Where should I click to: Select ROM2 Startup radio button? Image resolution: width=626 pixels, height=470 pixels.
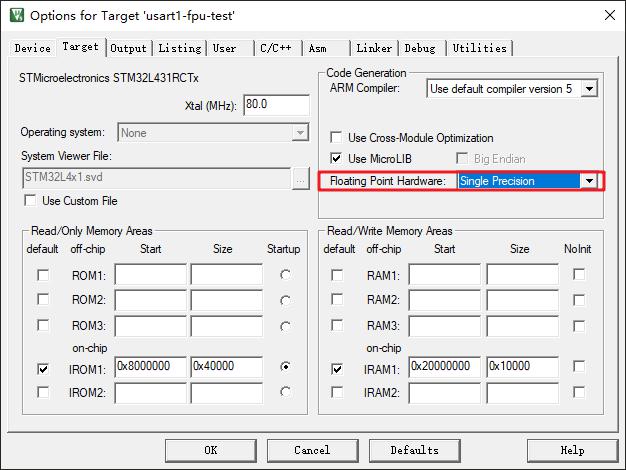click(285, 300)
